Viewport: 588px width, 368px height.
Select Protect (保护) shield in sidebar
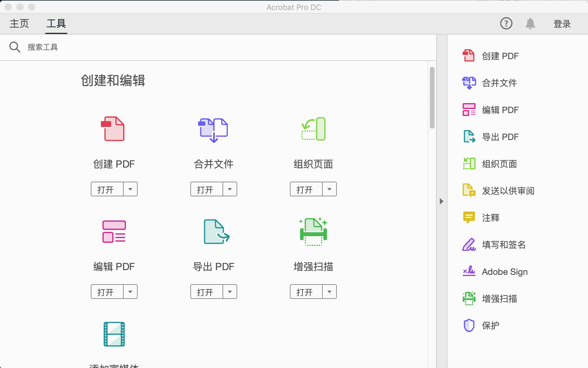[x=490, y=326]
